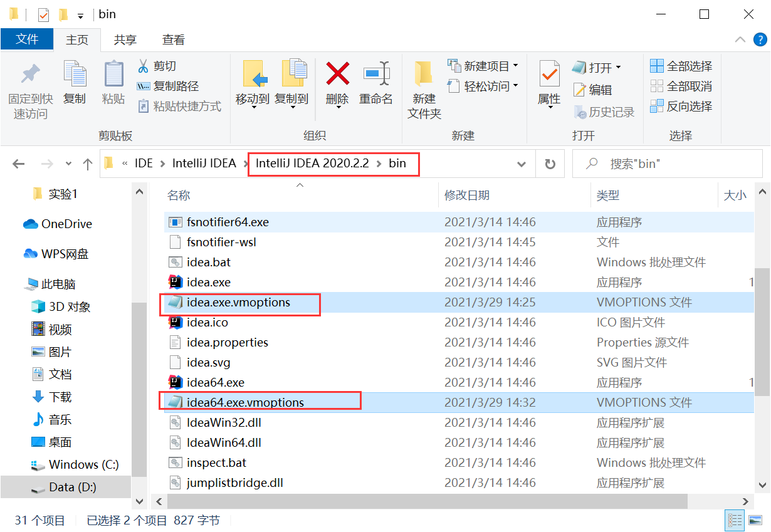Click Paste shortcut (粘贴快捷方式)
This screenshot has height=532, width=771.
coord(179,107)
